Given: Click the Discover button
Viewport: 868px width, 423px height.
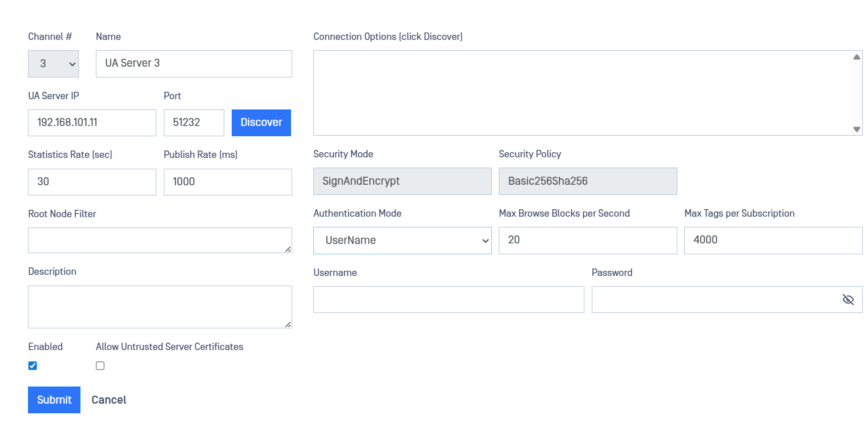Looking at the screenshot, I should [x=261, y=123].
